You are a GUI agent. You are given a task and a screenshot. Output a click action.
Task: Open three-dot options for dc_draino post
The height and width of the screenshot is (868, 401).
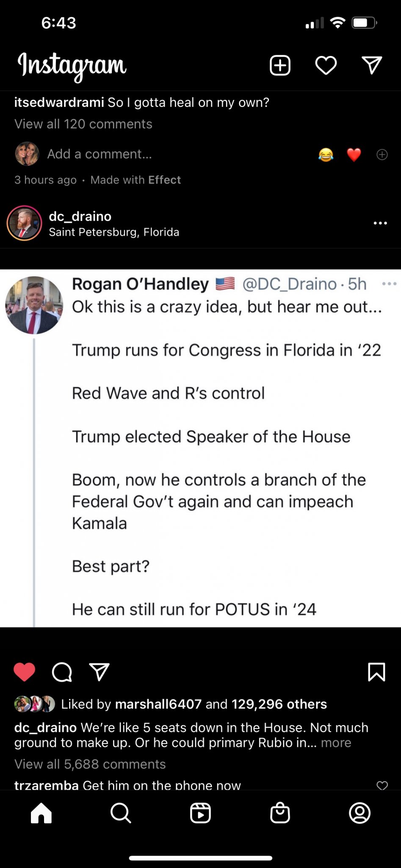click(x=380, y=223)
